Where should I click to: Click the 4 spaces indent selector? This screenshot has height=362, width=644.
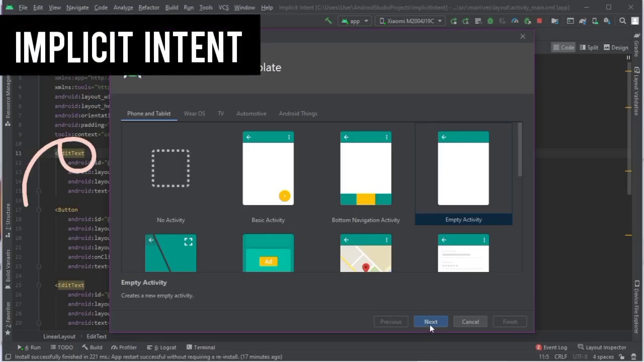point(602,356)
